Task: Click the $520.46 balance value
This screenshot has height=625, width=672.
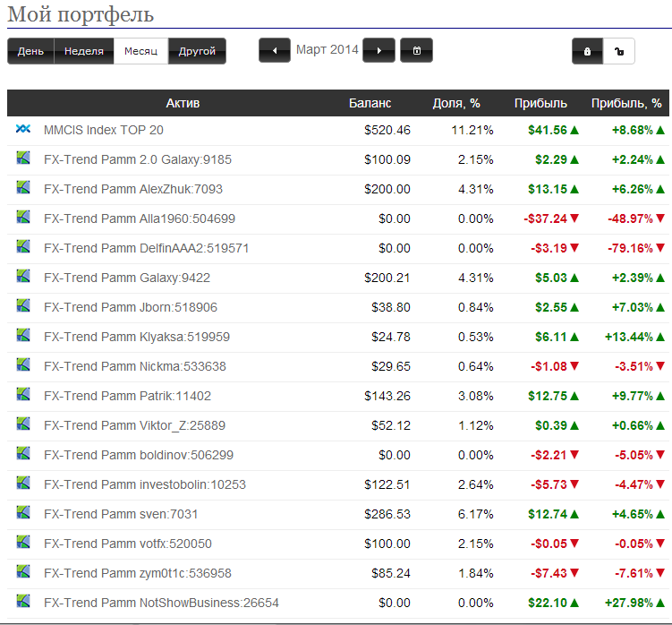Action: [387, 131]
